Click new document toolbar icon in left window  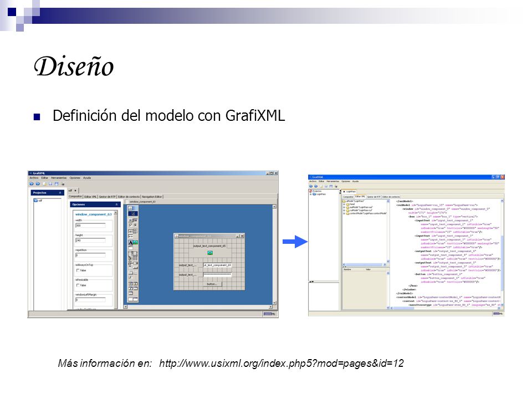point(44,183)
